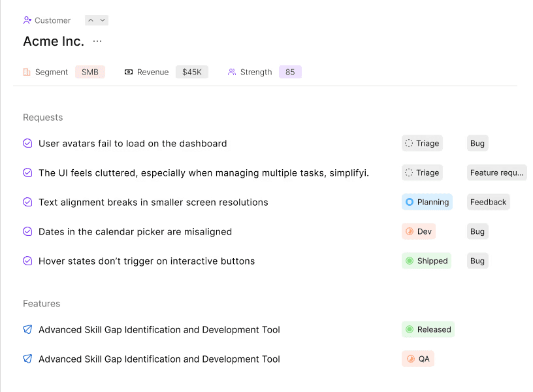Viewport: 533px width, 392px height.
Task: Click feature icon beside the QA feature
Action: coord(27,359)
